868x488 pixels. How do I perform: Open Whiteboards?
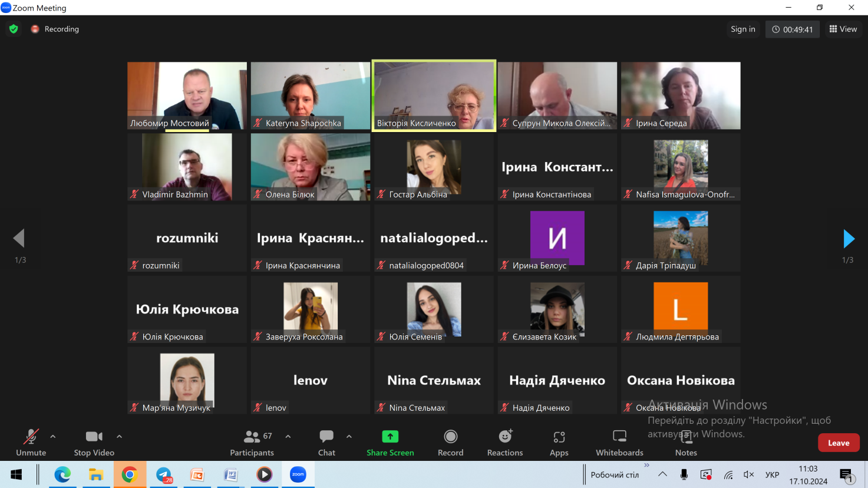[x=619, y=443]
